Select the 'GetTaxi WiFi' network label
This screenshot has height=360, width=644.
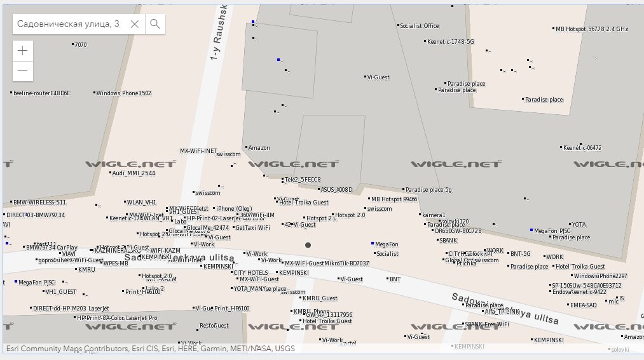(x=252, y=228)
